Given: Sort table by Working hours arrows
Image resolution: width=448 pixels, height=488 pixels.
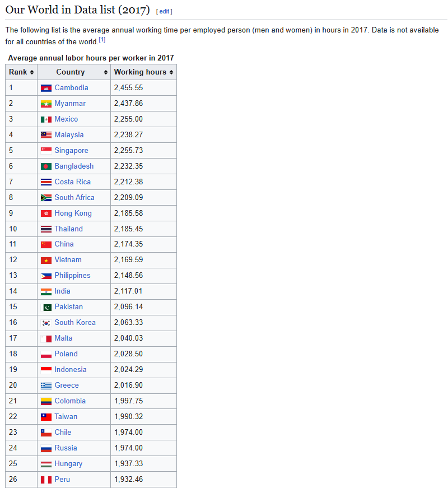Looking at the screenshot, I should click(171, 72).
